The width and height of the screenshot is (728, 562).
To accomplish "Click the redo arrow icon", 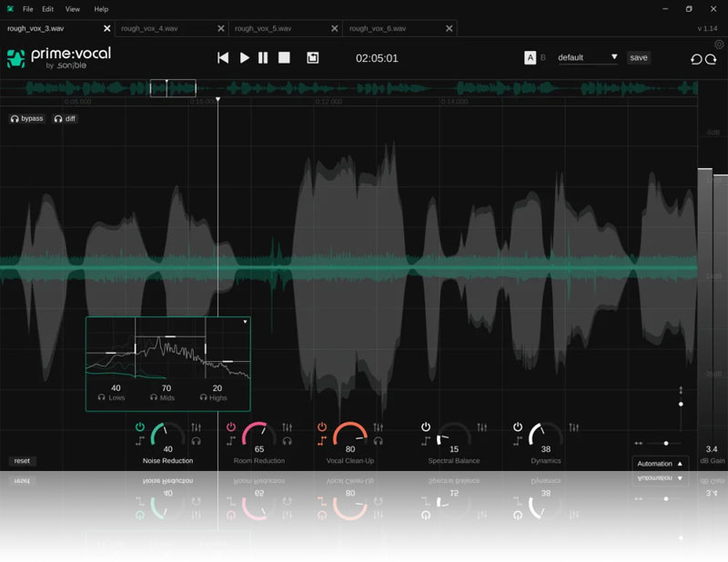I will pyautogui.click(x=712, y=59).
